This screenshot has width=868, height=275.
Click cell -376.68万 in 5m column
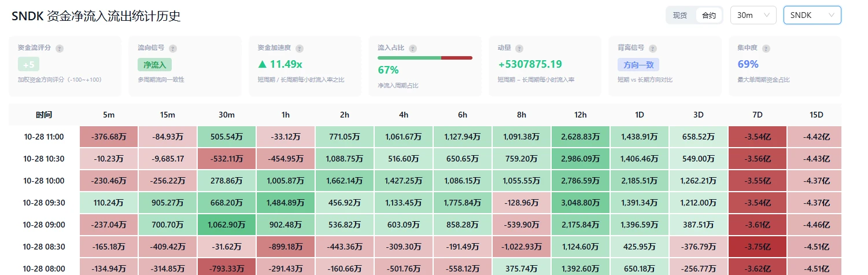pos(109,137)
